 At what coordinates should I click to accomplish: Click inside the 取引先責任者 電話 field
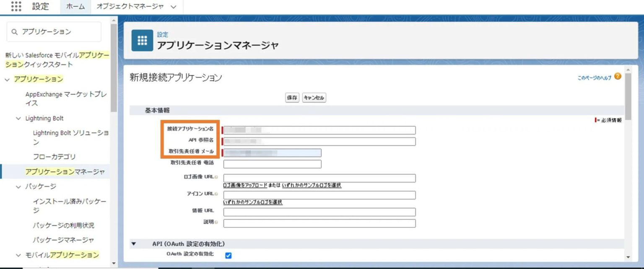click(x=273, y=164)
